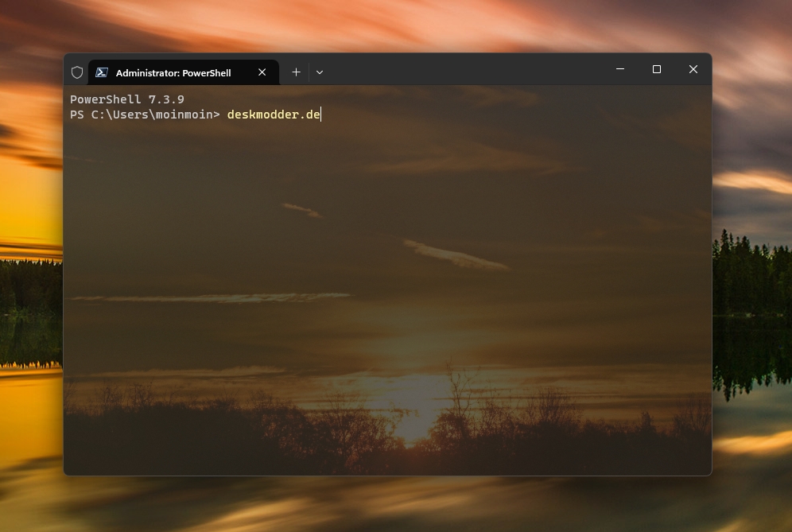Maximize the Terminal window
This screenshot has height=532, width=792.
click(657, 69)
